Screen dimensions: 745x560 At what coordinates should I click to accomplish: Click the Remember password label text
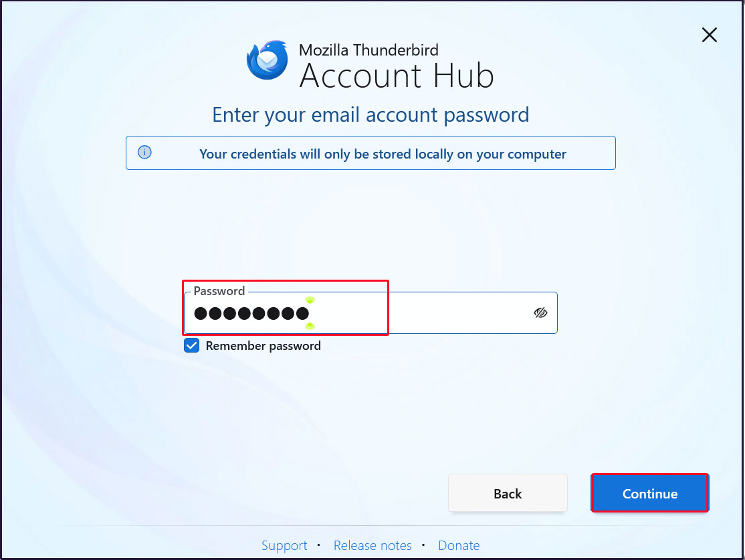coord(263,346)
